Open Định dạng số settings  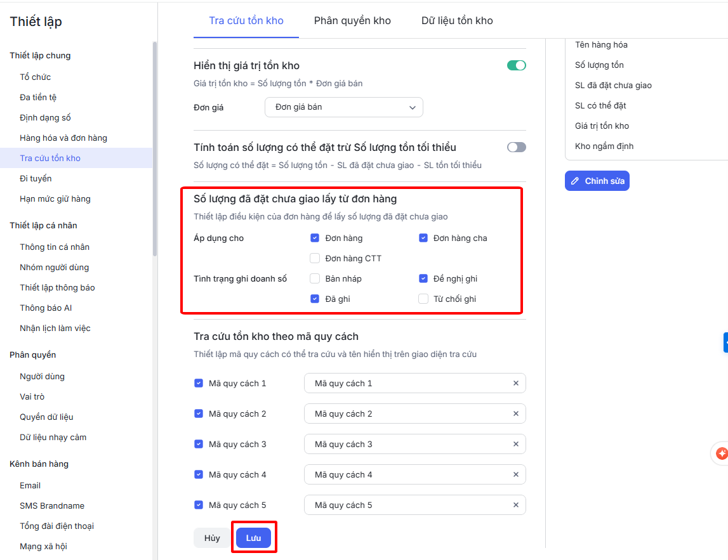click(45, 118)
